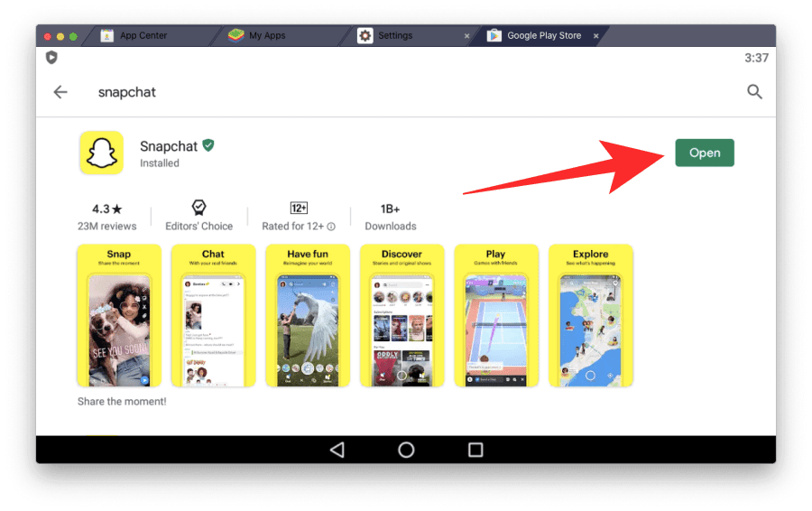Click the Snapchat app title
This screenshot has width=812, height=511.
tap(169, 146)
